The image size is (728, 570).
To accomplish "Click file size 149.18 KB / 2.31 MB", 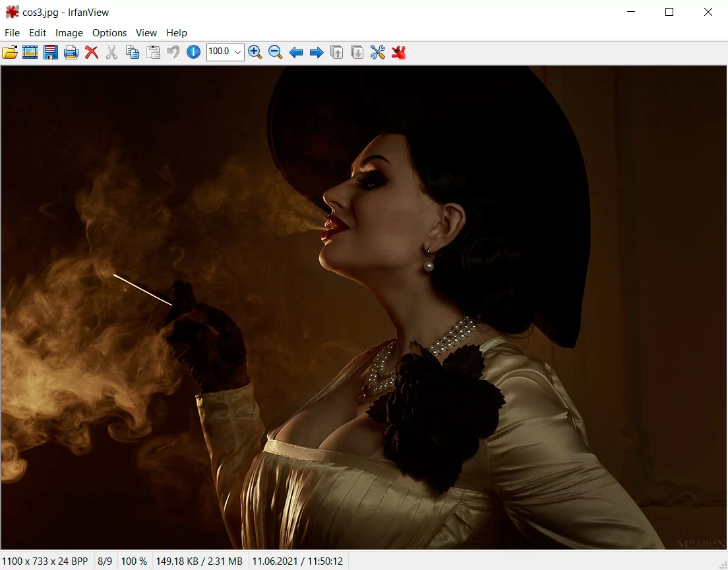I will (199, 561).
